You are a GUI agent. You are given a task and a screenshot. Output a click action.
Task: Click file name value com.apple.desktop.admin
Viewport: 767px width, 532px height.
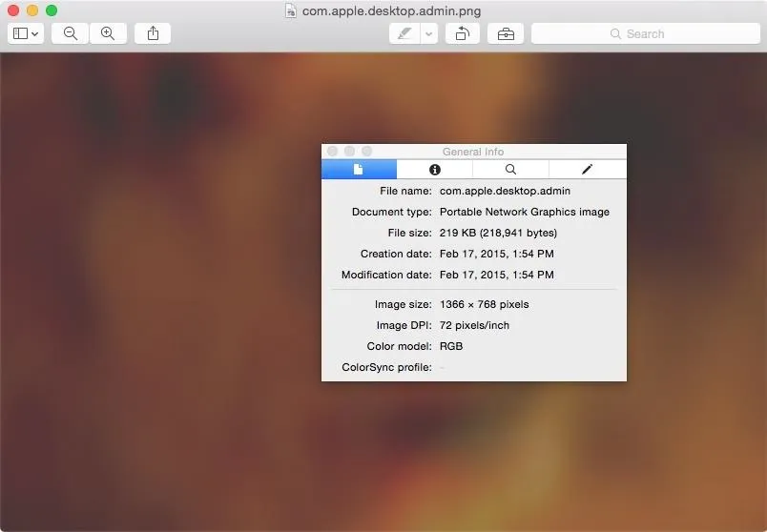(505, 192)
